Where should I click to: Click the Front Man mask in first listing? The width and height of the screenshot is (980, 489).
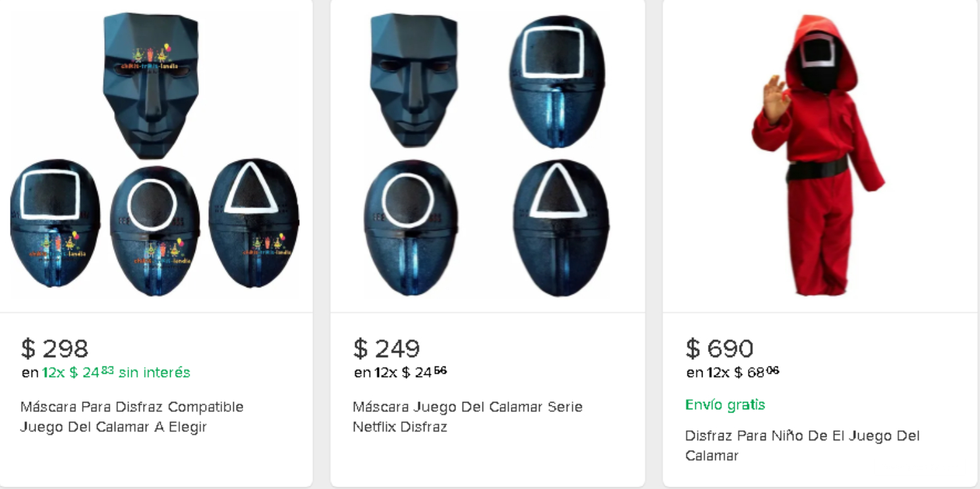pos(151,86)
